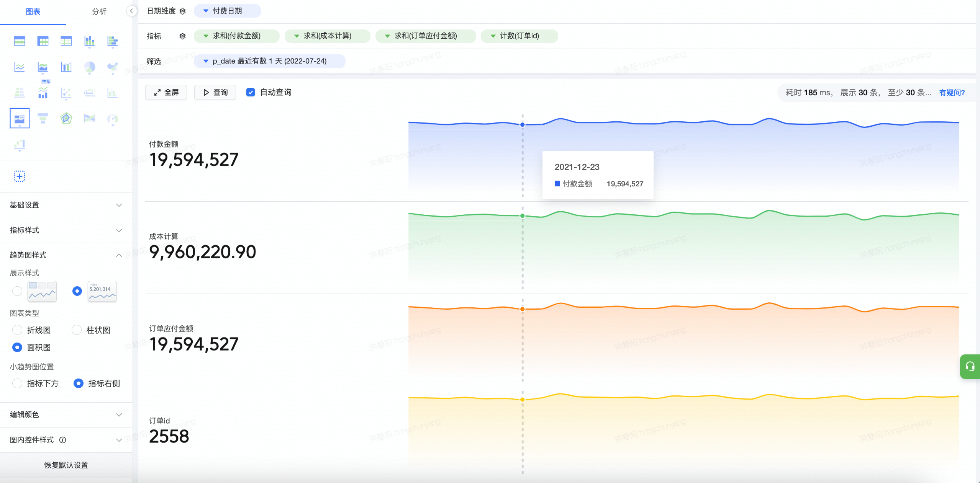Image resolution: width=980 pixels, height=483 pixels.
Task: Click the 全屏 fullscreen button
Action: (166, 92)
